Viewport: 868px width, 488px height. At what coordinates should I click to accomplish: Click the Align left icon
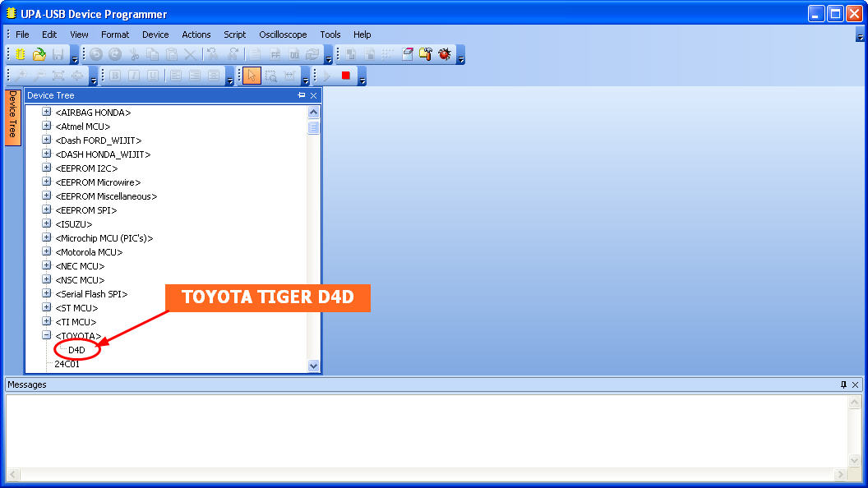point(176,76)
